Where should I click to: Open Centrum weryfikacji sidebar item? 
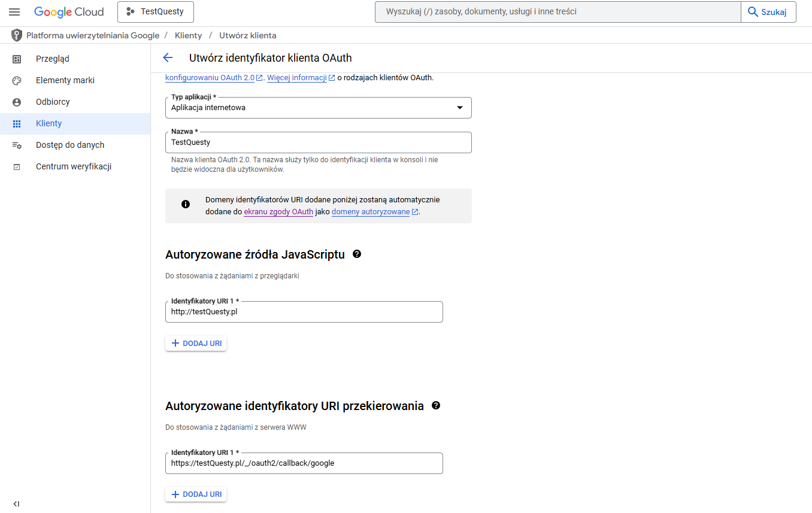pos(75,166)
